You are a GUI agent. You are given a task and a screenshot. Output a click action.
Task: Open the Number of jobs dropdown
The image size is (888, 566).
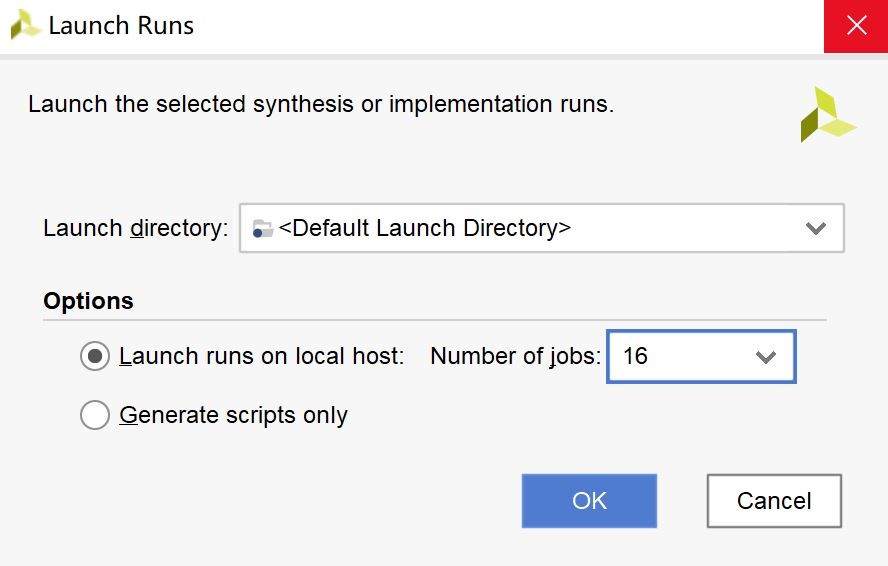701,356
